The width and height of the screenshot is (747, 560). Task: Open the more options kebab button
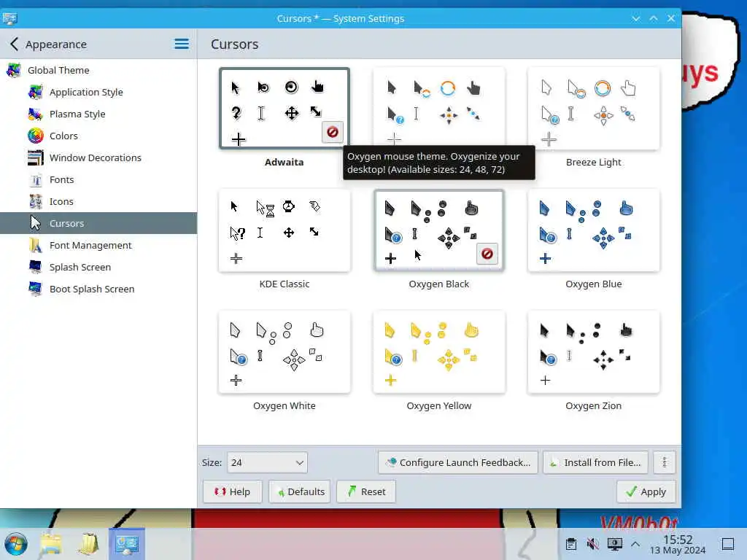click(x=664, y=462)
